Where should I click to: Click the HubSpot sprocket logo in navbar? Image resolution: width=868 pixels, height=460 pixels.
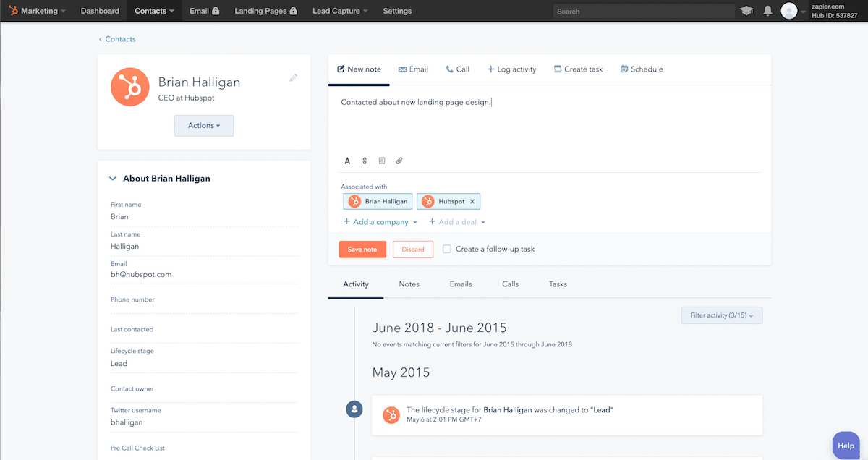click(x=13, y=11)
